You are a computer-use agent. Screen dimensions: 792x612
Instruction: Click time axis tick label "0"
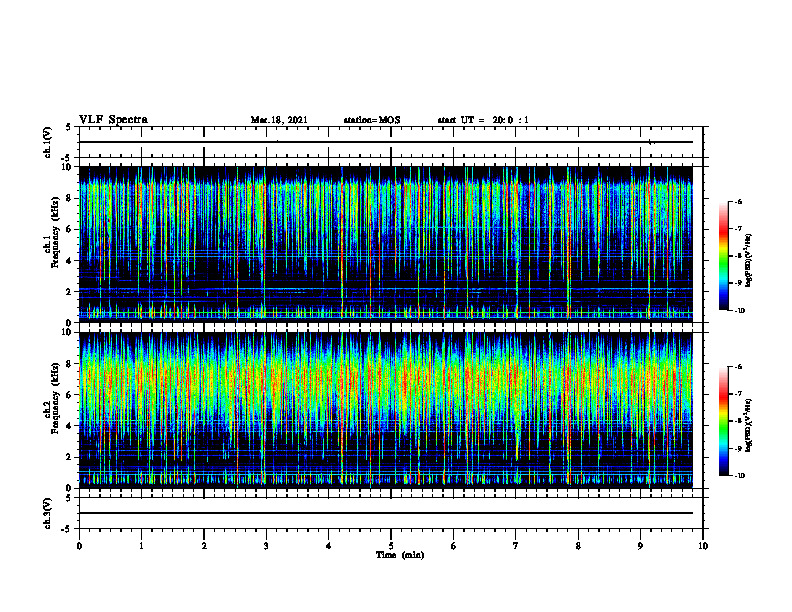[x=79, y=546]
